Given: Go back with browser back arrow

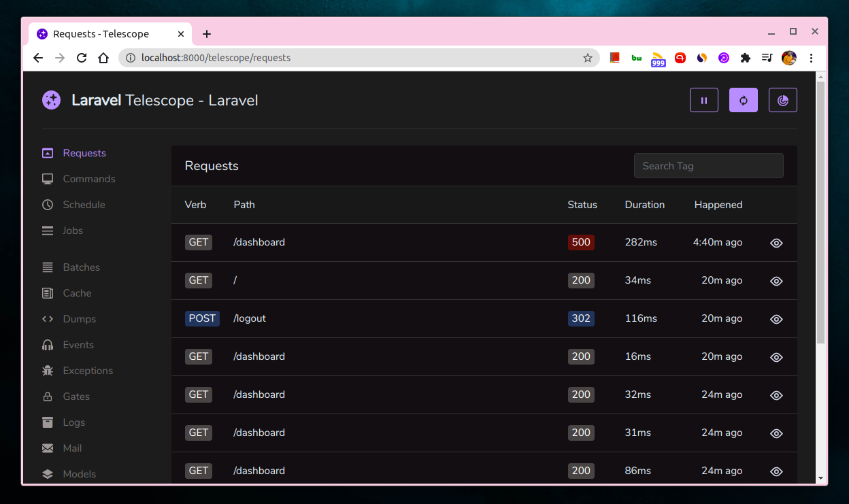Looking at the screenshot, I should click(38, 58).
